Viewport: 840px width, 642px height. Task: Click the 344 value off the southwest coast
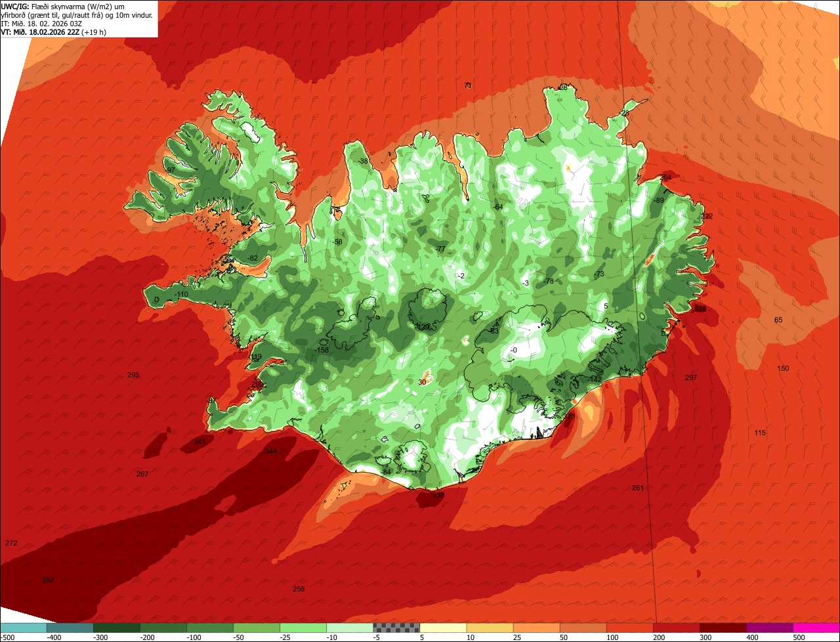pos(270,452)
